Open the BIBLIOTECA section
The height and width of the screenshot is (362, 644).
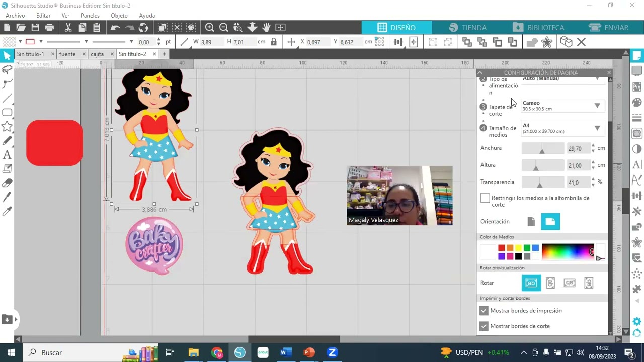pyautogui.click(x=539, y=28)
